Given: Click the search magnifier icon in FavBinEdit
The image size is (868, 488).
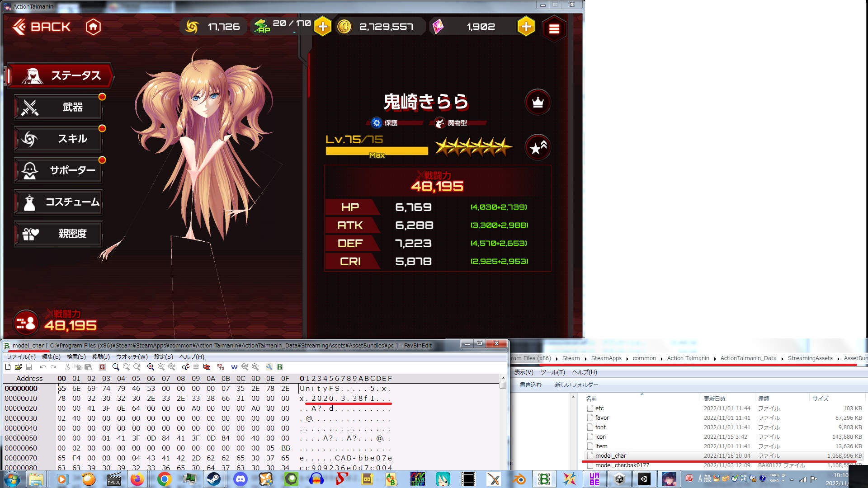Looking at the screenshot, I should [116, 367].
